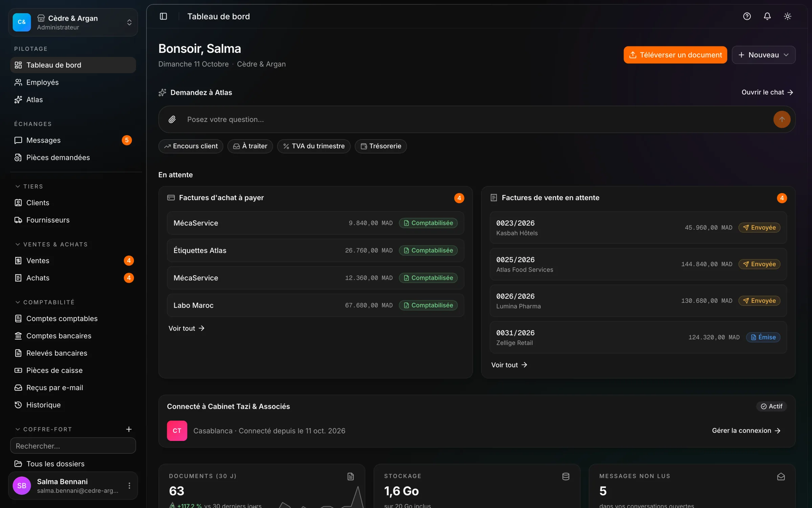Open Tous les dossiers folder
812x508 pixels.
tap(73, 464)
